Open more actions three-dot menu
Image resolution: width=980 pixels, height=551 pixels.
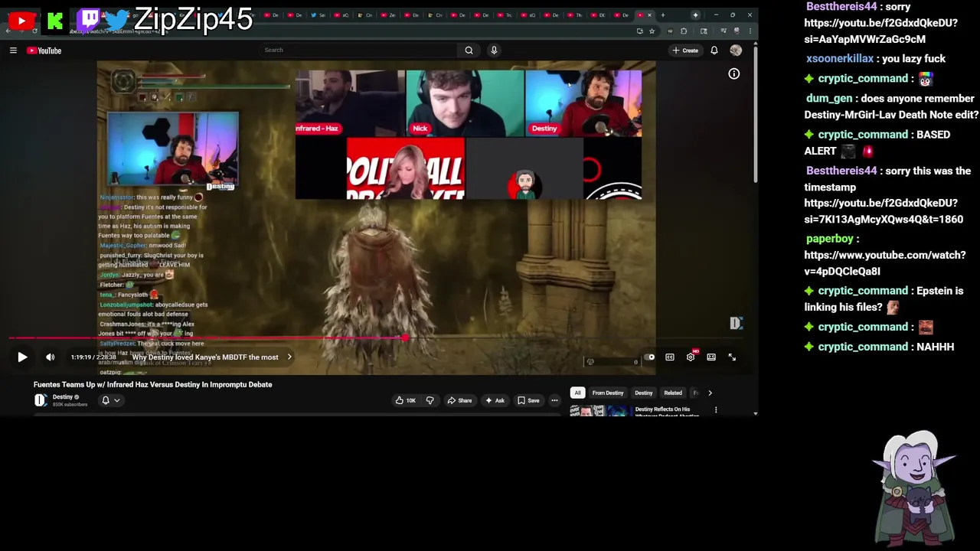pos(554,400)
